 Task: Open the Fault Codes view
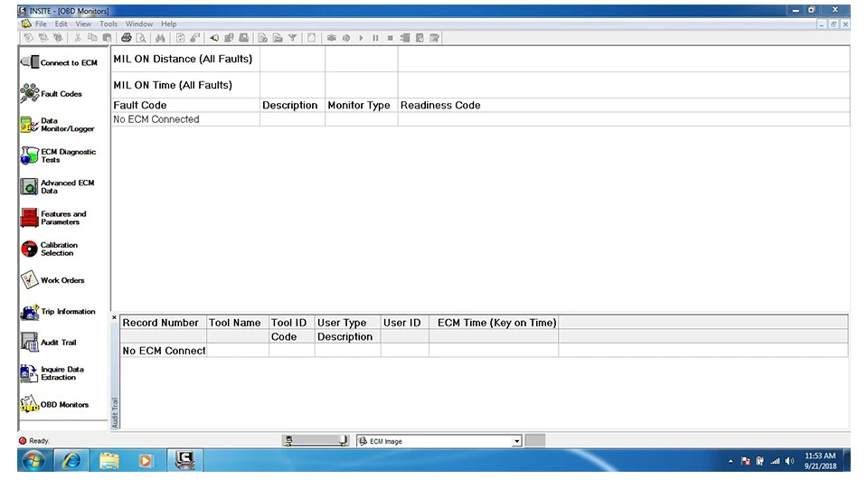(52, 93)
